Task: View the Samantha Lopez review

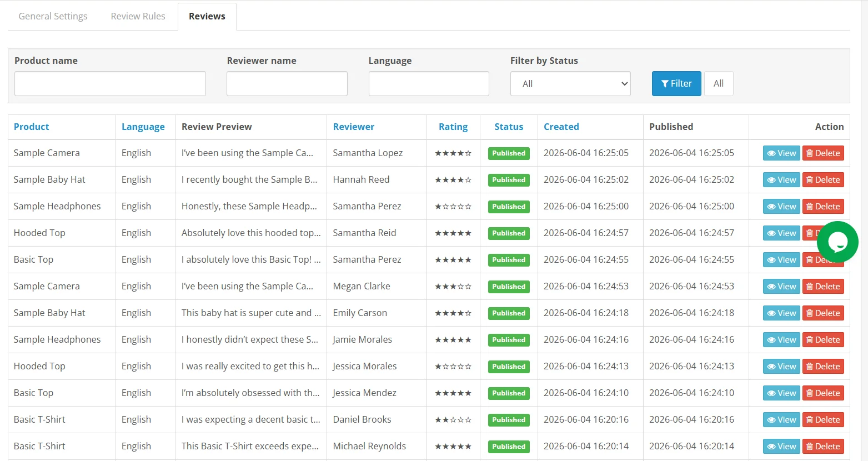Action: pyautogui.click(x=781, y=153)
